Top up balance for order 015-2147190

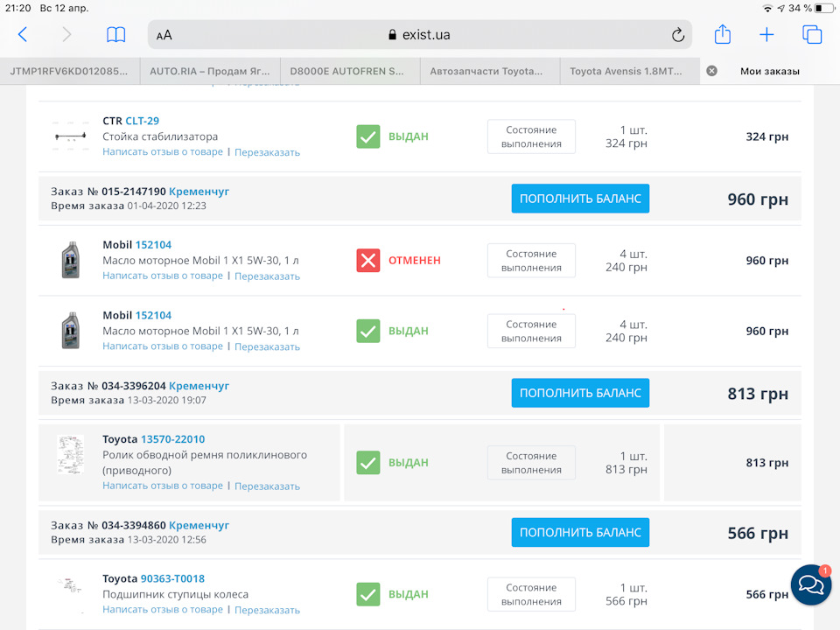580,199
